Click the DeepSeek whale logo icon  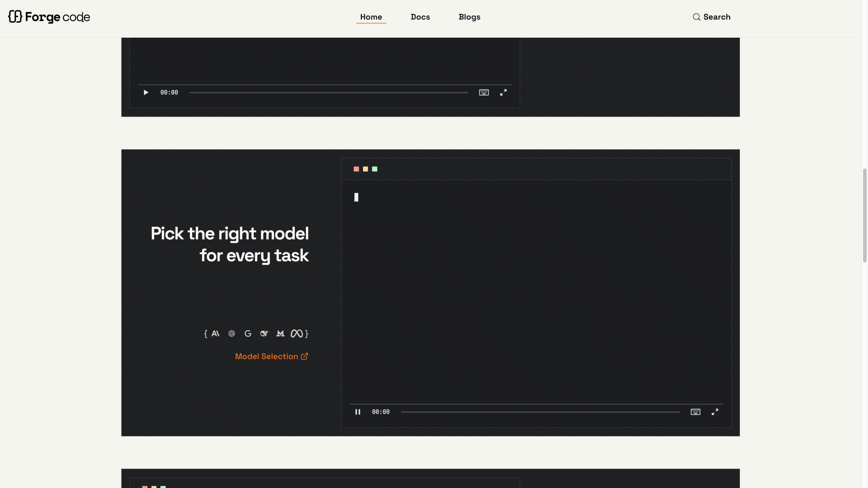pos(264,333)
